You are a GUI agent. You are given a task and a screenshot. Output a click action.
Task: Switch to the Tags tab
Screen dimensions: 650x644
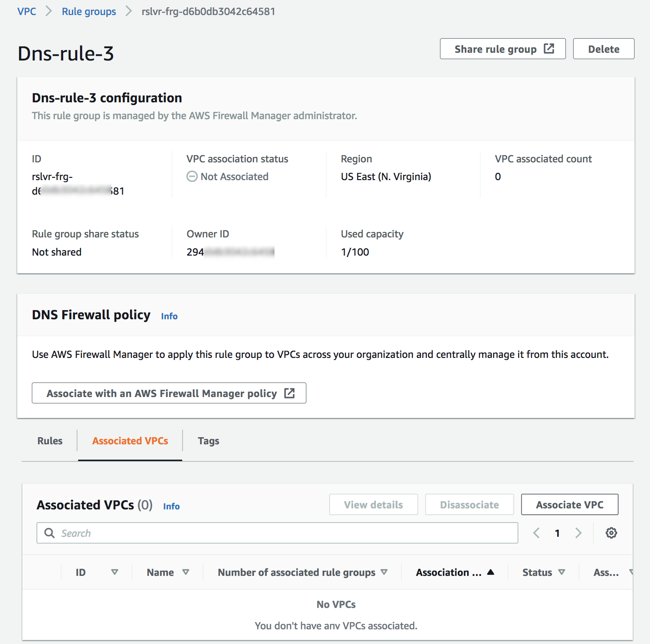(209, 441)
